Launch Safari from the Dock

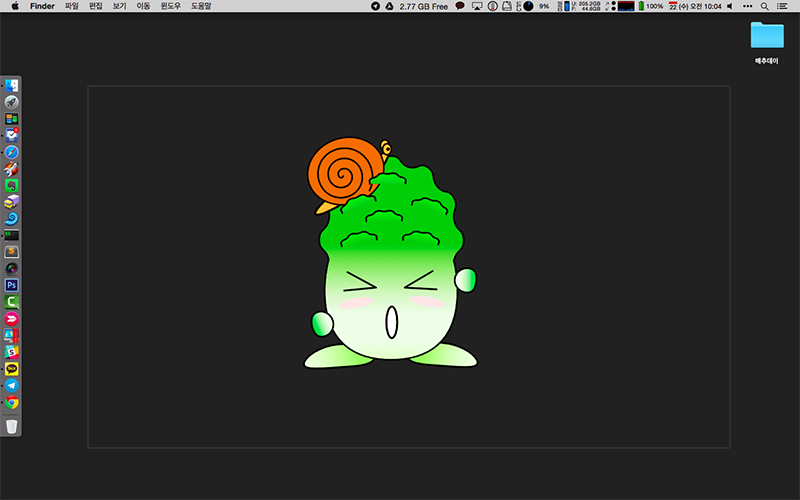click(11, 151)
